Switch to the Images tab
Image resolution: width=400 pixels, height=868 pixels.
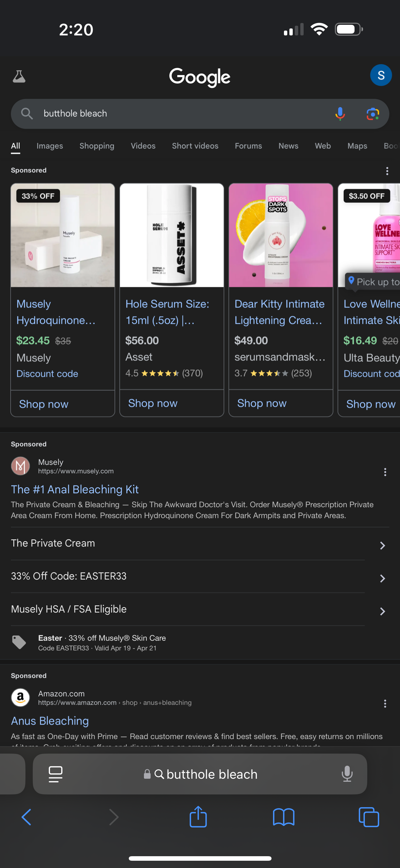(50, 146)
